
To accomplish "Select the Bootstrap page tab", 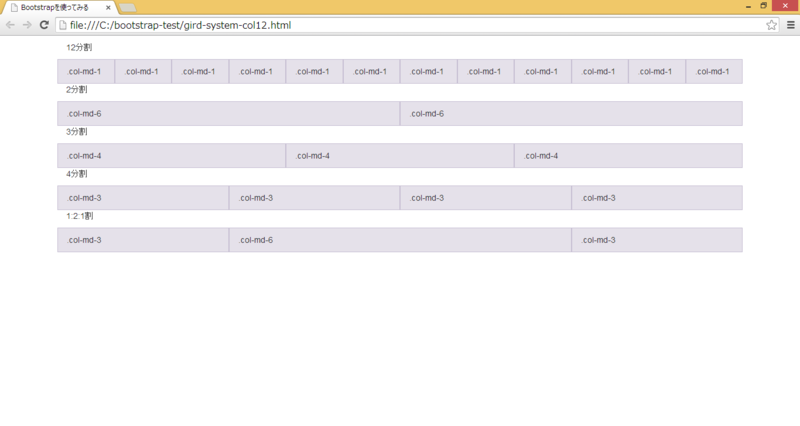I will pos(58,8).
